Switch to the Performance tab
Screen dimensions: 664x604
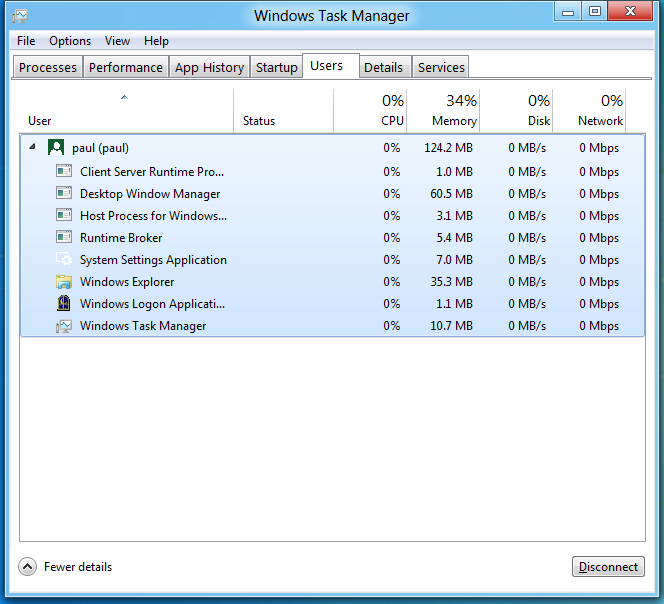pos(126,67)
